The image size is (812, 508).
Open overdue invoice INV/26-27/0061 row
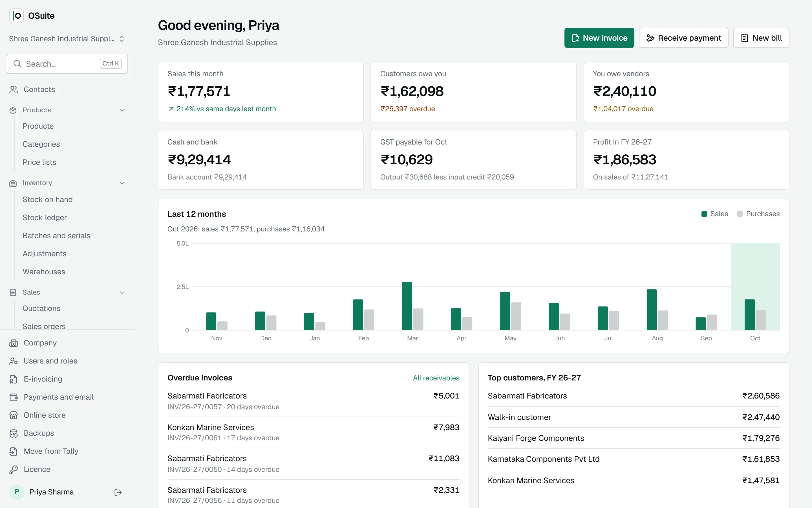coord(314,432)
